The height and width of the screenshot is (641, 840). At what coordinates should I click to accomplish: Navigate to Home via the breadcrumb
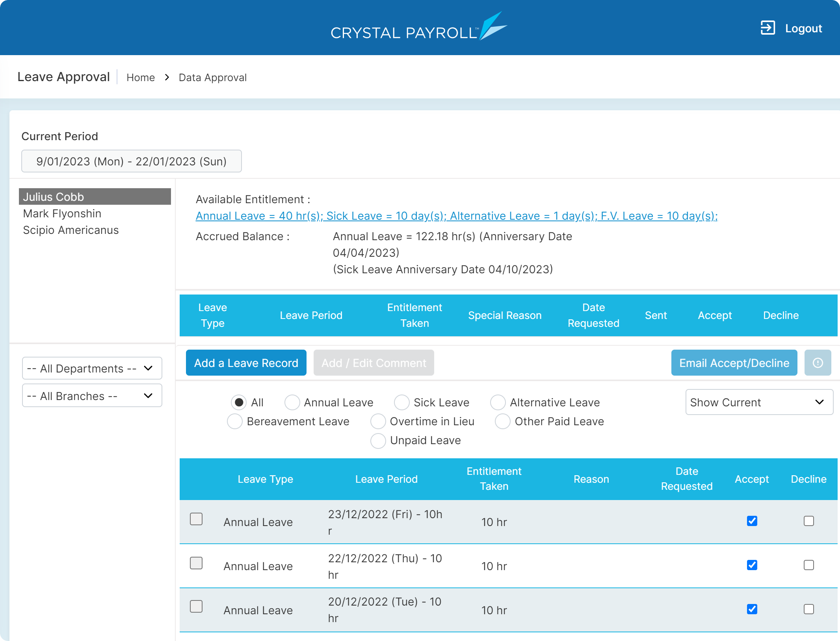point(141,77)
